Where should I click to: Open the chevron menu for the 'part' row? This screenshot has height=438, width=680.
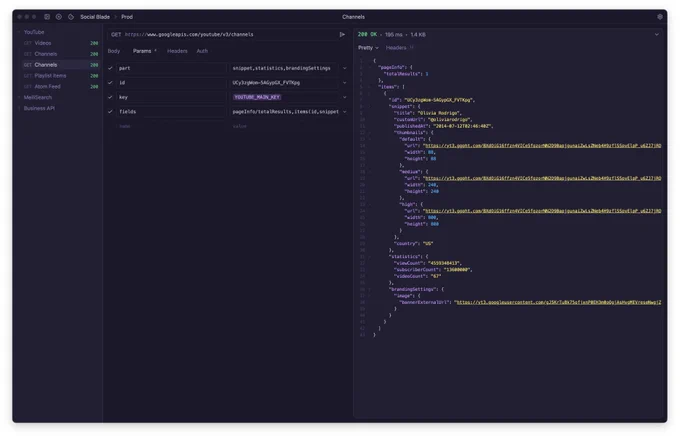(345, 68)
